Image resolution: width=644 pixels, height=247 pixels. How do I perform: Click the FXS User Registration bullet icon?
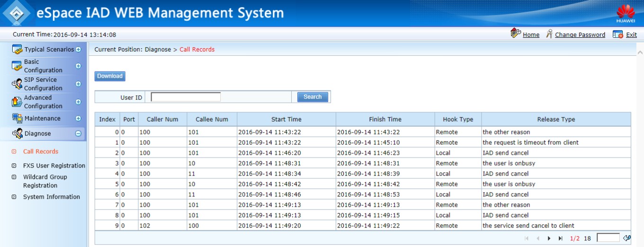coord(14,166)
